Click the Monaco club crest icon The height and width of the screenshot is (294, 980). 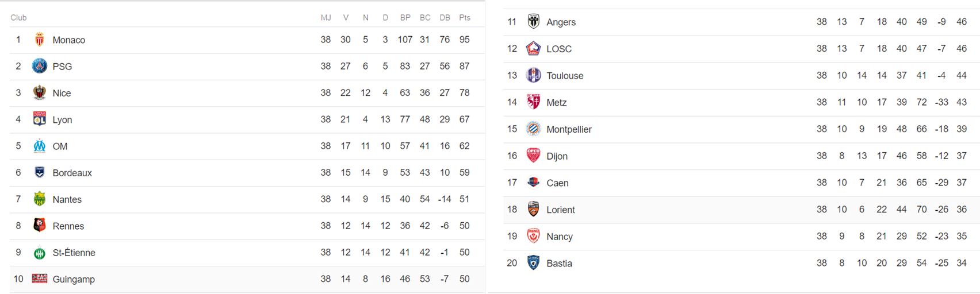39,40
